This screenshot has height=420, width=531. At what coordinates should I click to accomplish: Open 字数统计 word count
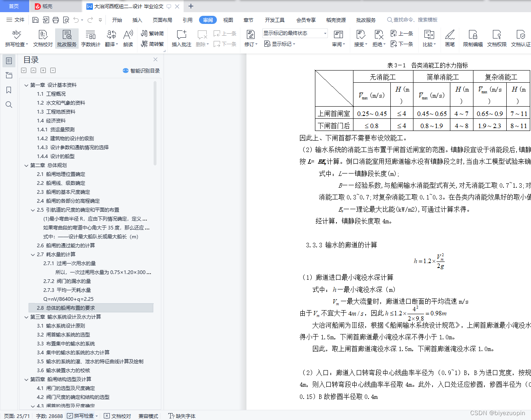[x=91, y=39]
